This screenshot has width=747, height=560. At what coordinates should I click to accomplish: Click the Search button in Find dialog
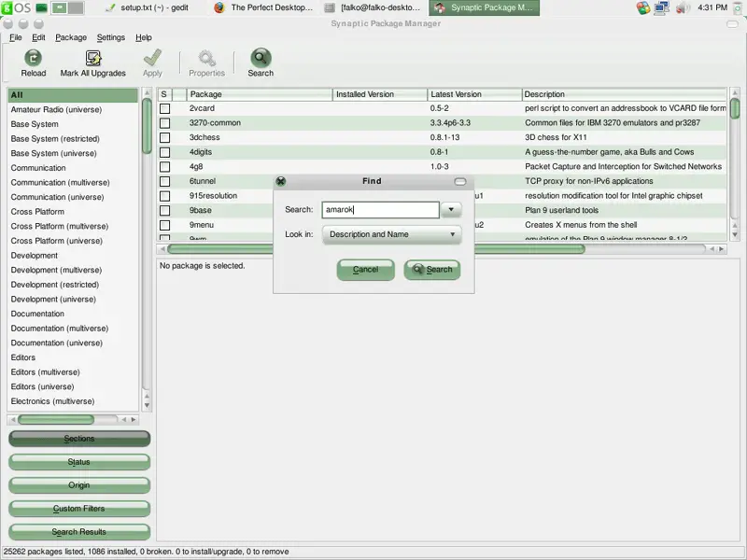point(432,270)
